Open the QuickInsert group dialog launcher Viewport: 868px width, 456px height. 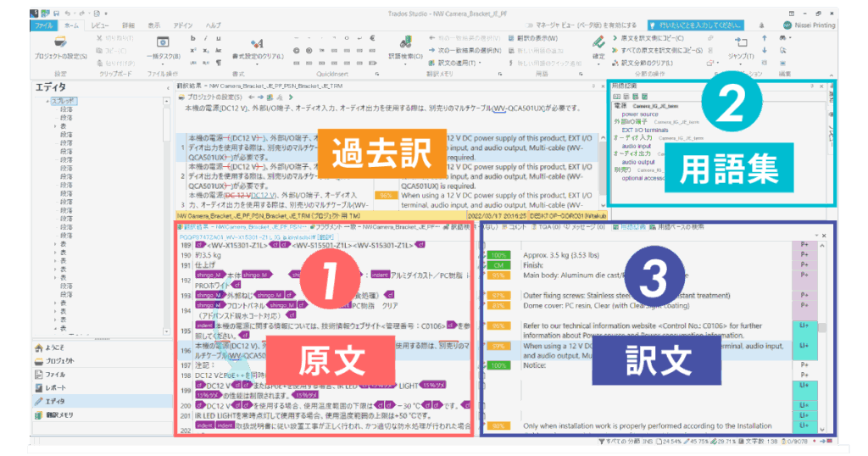coord(377,74)
